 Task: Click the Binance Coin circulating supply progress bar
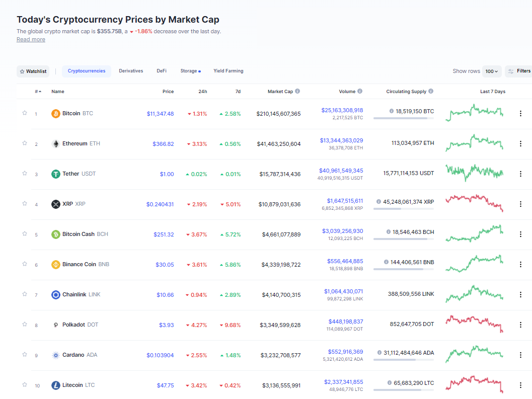pyautogui.click(x=404, y=269)
